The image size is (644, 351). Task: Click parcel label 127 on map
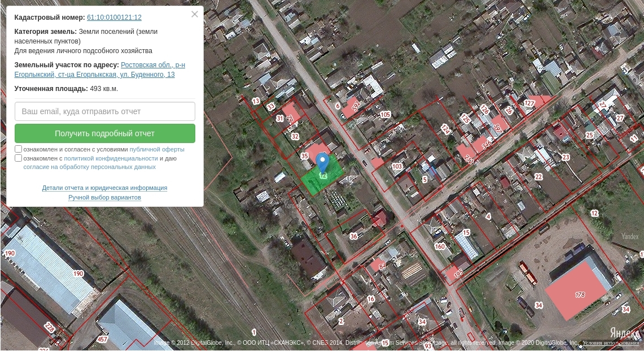point(529,103)
